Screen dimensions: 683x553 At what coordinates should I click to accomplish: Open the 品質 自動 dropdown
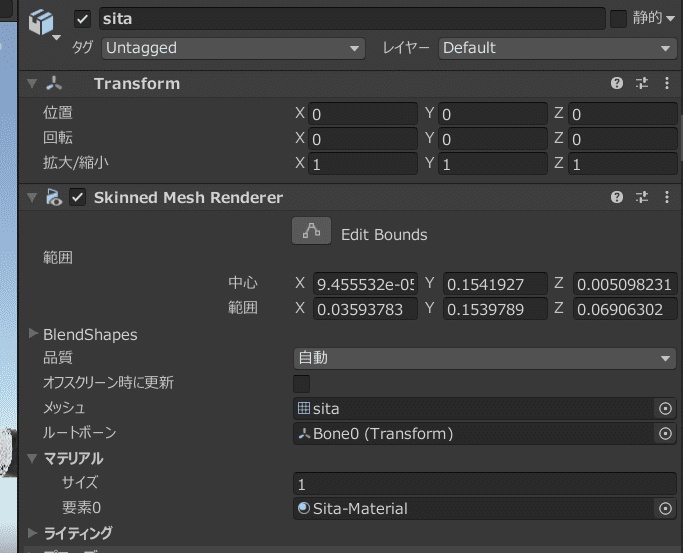tap(485, 358)
